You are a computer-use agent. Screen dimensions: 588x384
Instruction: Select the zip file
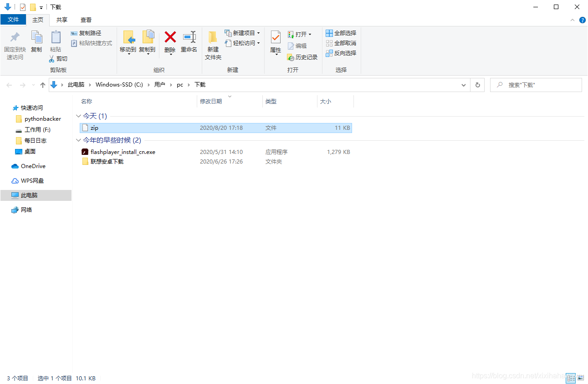[216, 128]
